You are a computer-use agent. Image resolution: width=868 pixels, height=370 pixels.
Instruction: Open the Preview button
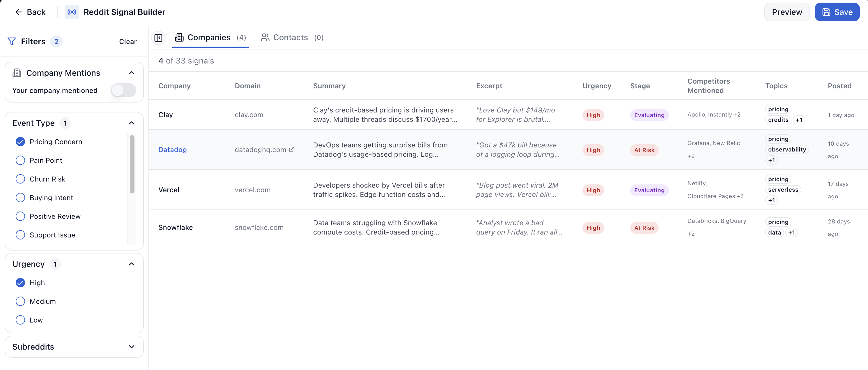[x=786, y=12]
